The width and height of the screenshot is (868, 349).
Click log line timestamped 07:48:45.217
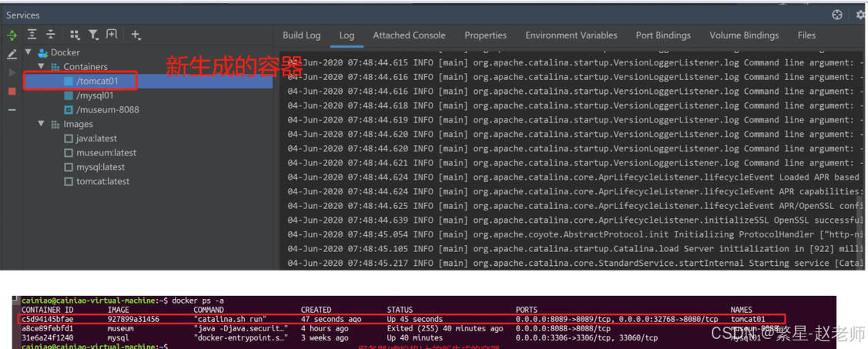point(576,263)
